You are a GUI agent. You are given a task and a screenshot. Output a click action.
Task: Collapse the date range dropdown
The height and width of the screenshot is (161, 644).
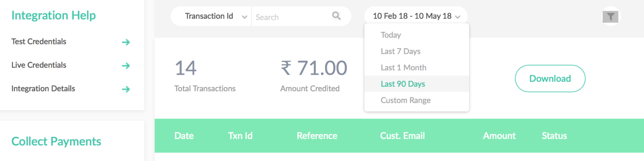click(x=416, y=16)
